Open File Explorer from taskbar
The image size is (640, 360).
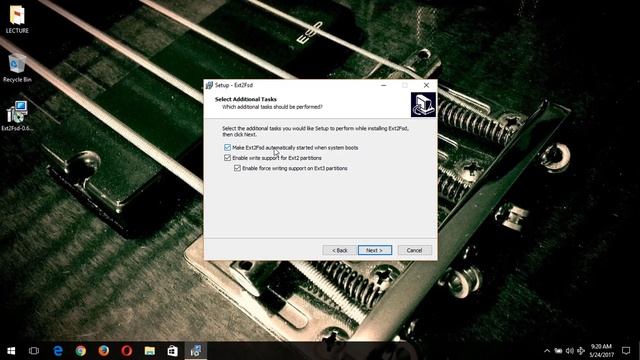(150, 351)
